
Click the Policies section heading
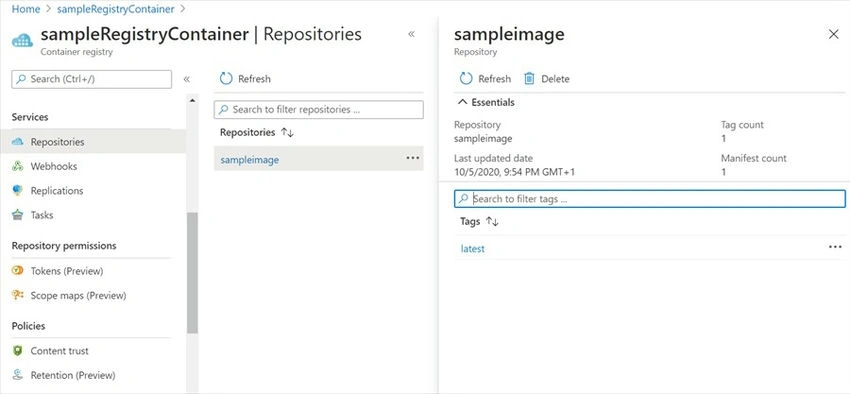pos(28,326)
